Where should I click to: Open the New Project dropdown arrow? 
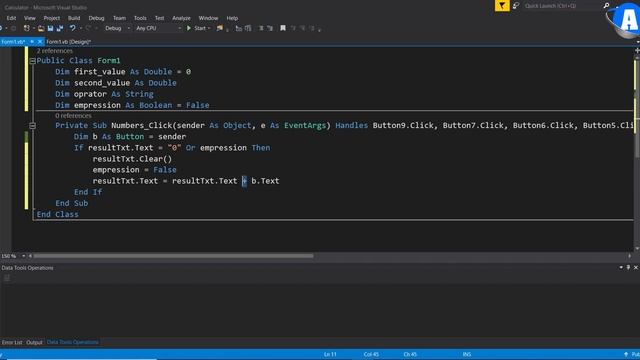pyautogui.click(x=33, y=28)
